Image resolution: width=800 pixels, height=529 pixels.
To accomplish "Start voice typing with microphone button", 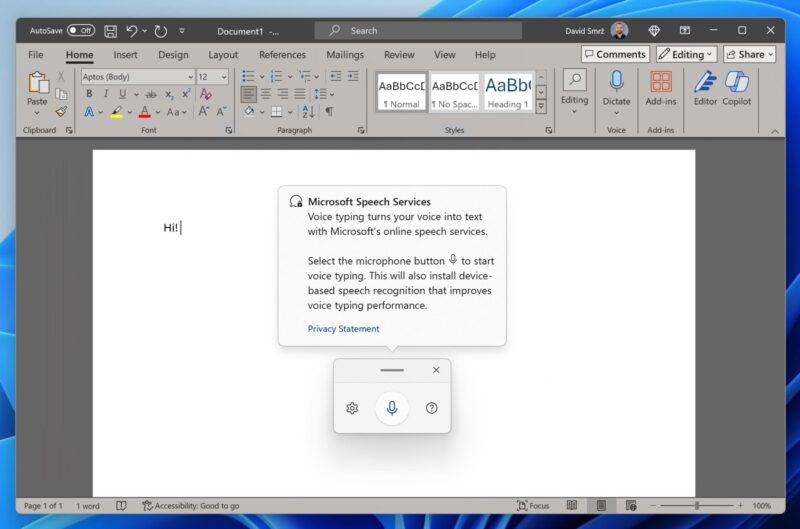I will 392,408.
